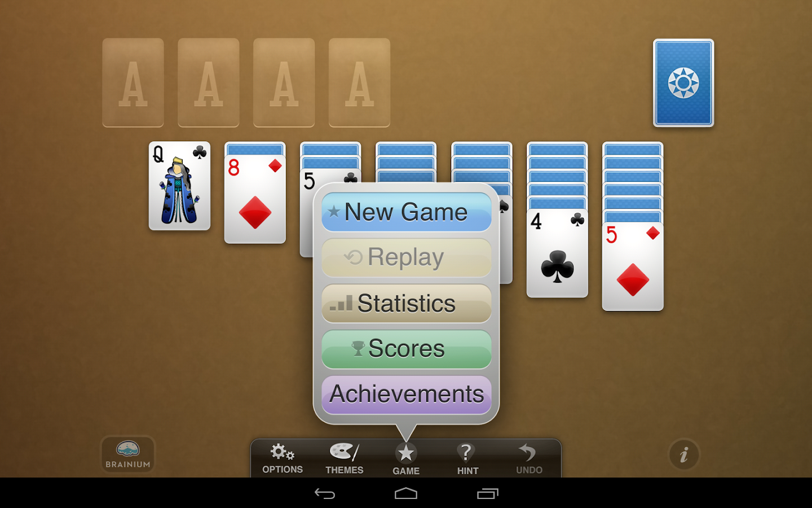
Task: Draw from the blue stock deck
Action: [683, 83]
